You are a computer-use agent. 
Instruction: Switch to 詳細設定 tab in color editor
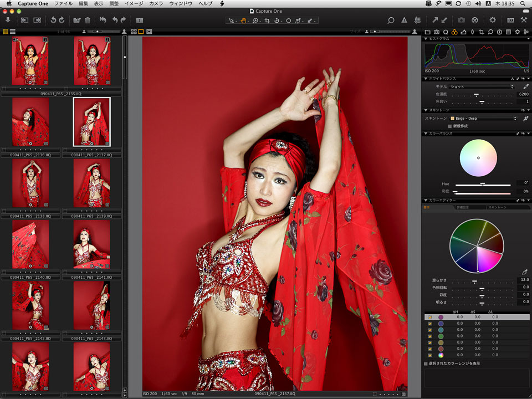pos(463,207)
